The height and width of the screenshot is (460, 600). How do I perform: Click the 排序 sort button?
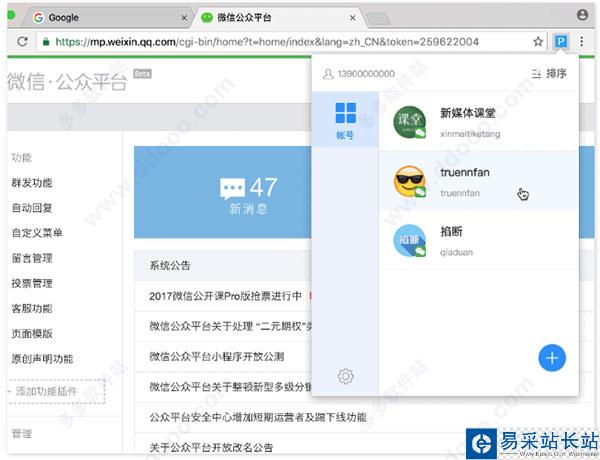point(549,73)
